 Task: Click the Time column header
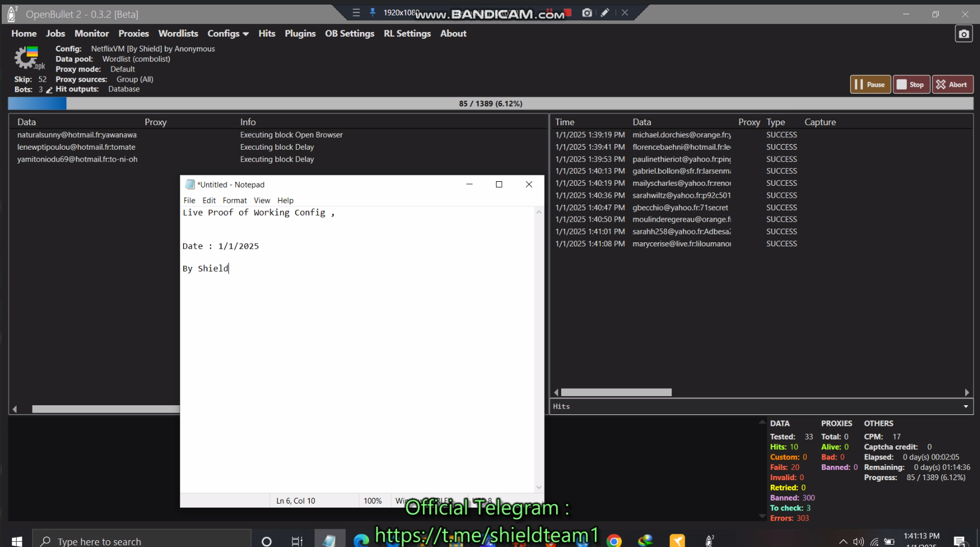(565, 122)
